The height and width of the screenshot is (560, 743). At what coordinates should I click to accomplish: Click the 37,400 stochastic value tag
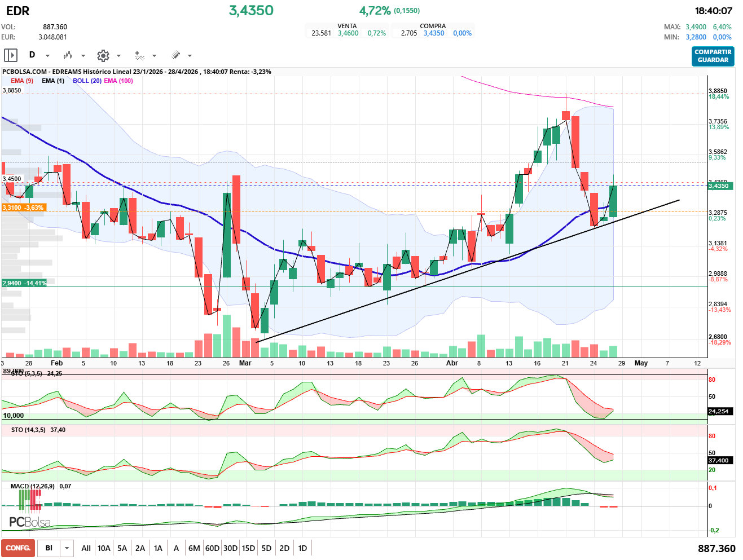(x=720, y=461)
